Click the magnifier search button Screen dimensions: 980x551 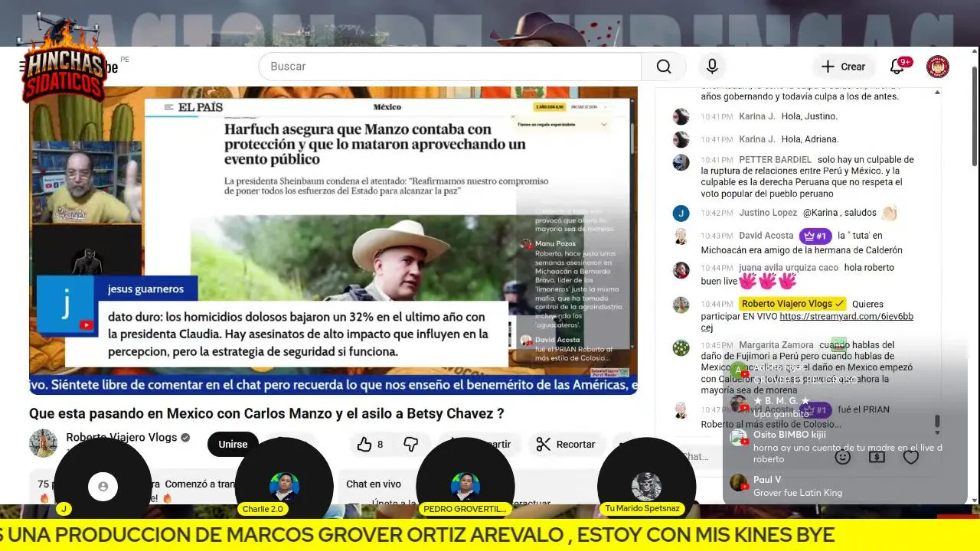pos(664,67)
